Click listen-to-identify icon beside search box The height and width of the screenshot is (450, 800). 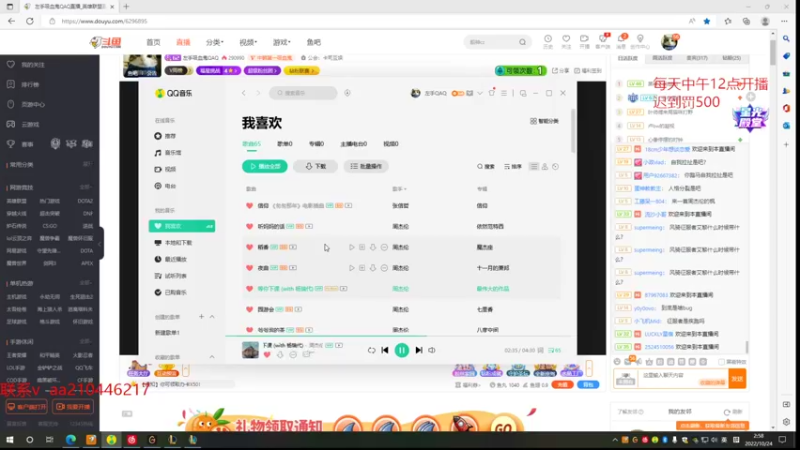point(347,93)
